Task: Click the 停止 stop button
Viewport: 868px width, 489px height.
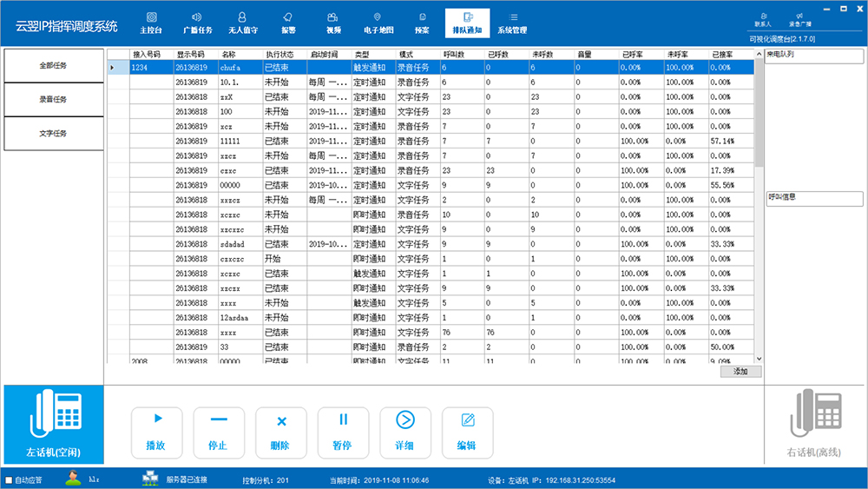Action: 219,433
